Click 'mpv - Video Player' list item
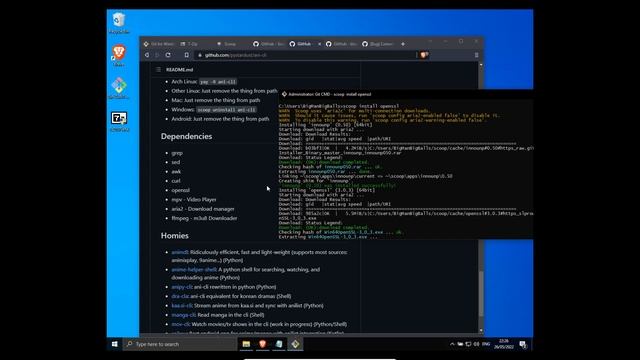Viewport: 640px width, 360px height. pyautogui.click(x=194, y=200)
